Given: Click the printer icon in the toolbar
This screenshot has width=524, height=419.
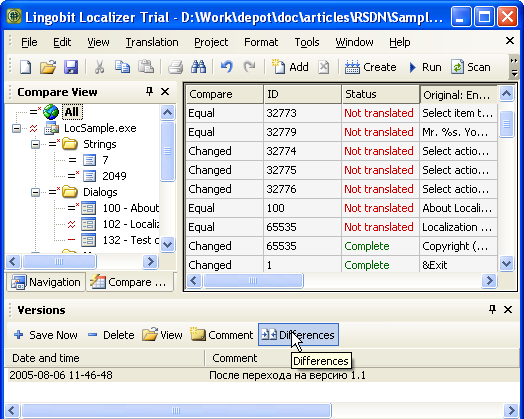Looking at the screenshot, I should tap(175, 67).
